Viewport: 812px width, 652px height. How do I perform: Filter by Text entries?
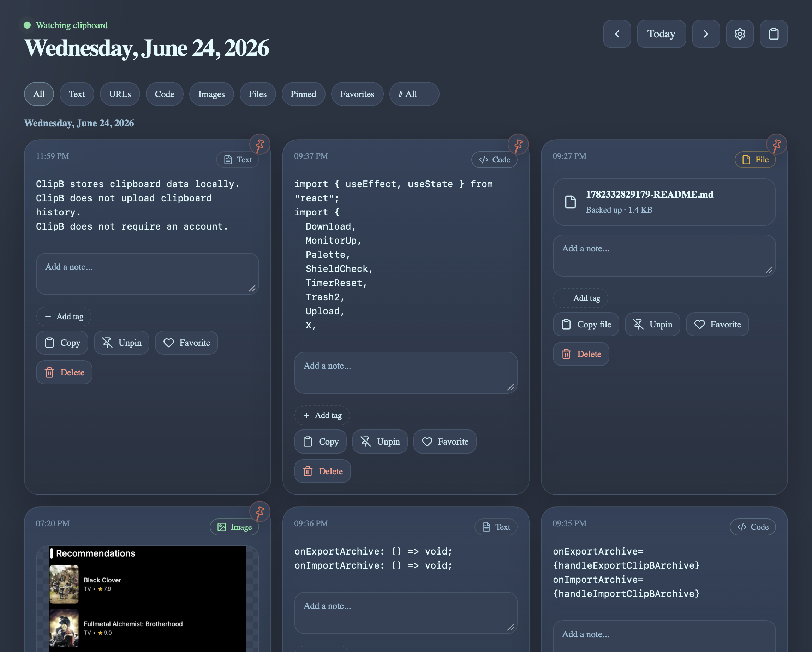(77, 94)
